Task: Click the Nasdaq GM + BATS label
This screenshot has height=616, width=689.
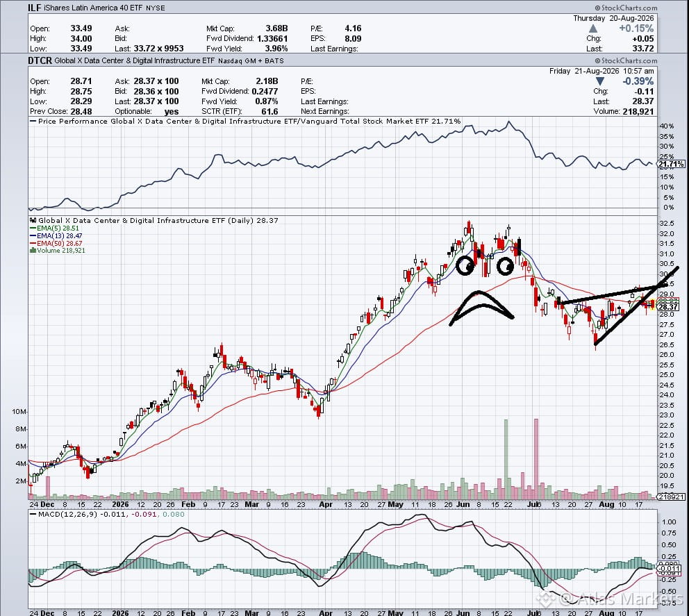Action: [x=251, y=61]
